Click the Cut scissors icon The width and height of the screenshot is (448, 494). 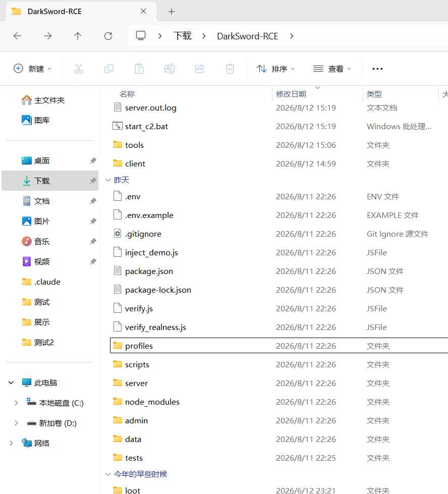78,69
